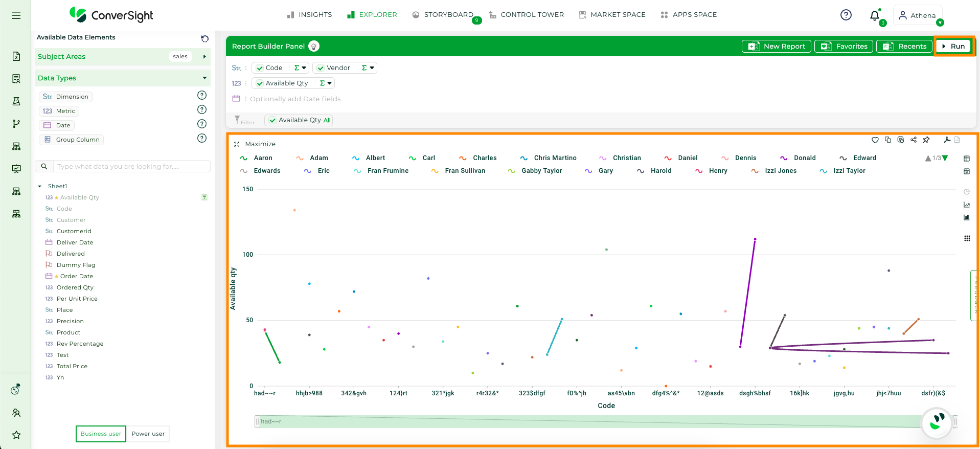The image size is (980, 449).
Task: Open the Control Tower tab
Action: point(526,15)
